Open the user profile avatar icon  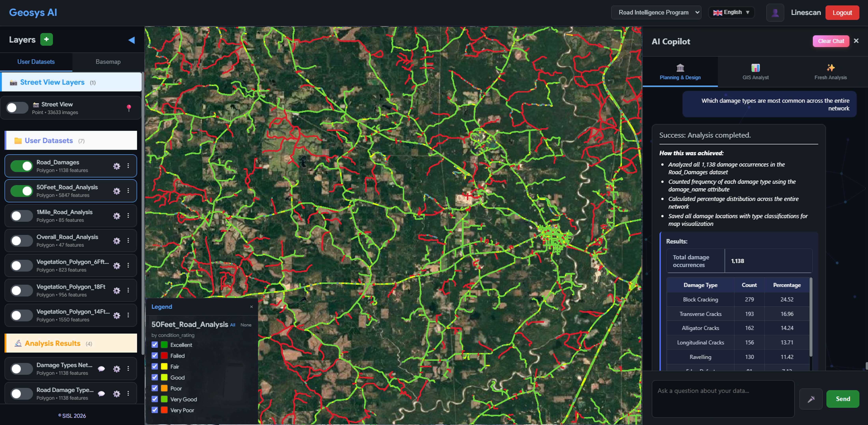(x=775, y=12)
